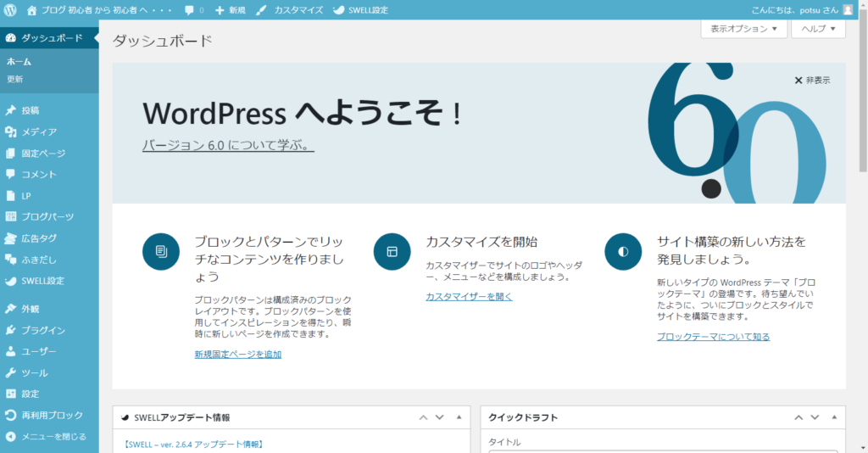
Task: Click the WordPress logo in admin bar
Action: (10, 10)
